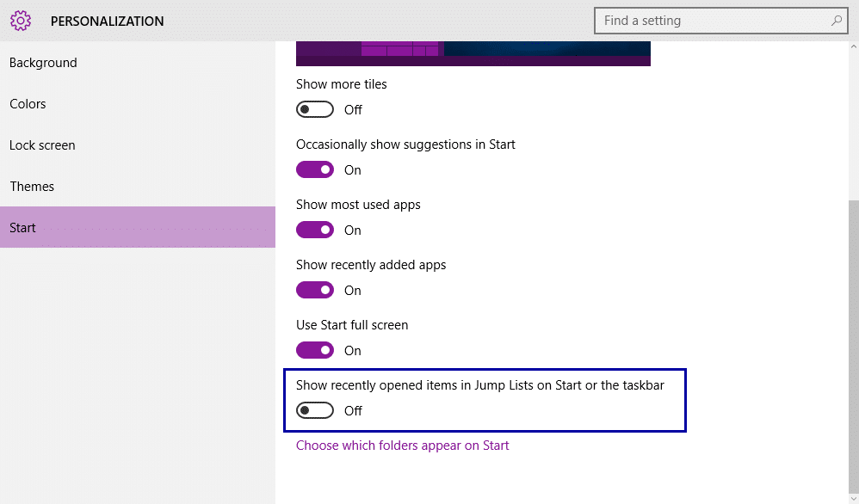The width and height of the screenshot is (859, 504).
Task: Enable the Show more tiles switch
Action: (315, 109)
